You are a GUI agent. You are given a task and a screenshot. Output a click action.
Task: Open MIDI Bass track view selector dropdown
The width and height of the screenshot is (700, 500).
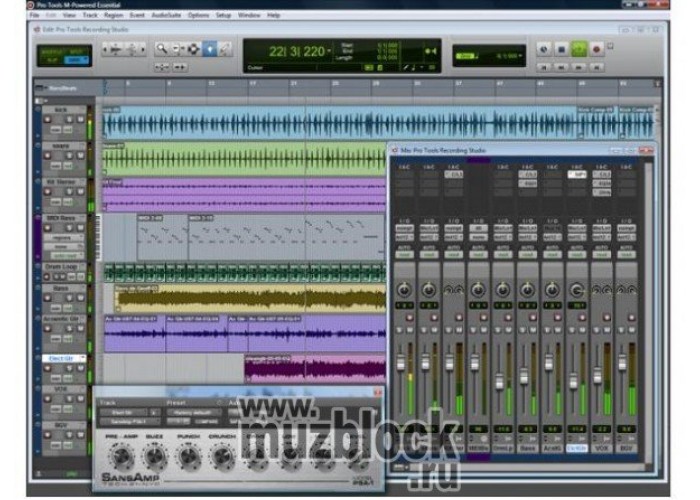(62, 238)
